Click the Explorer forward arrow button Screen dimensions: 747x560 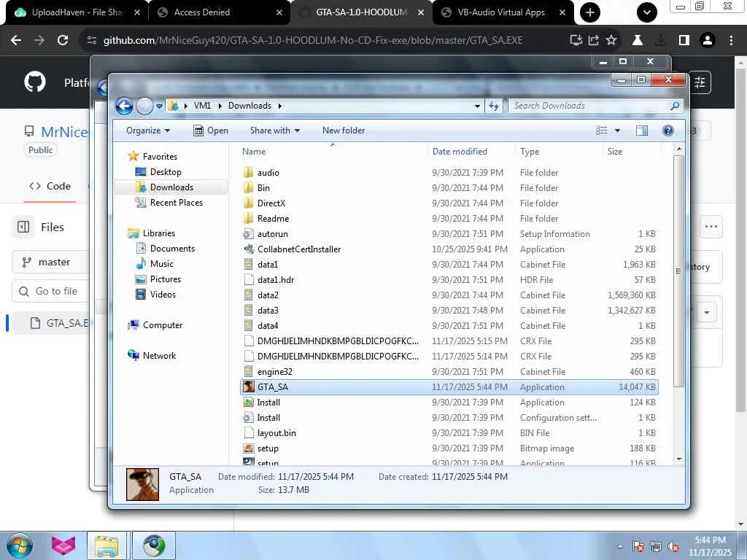point(145,106)
